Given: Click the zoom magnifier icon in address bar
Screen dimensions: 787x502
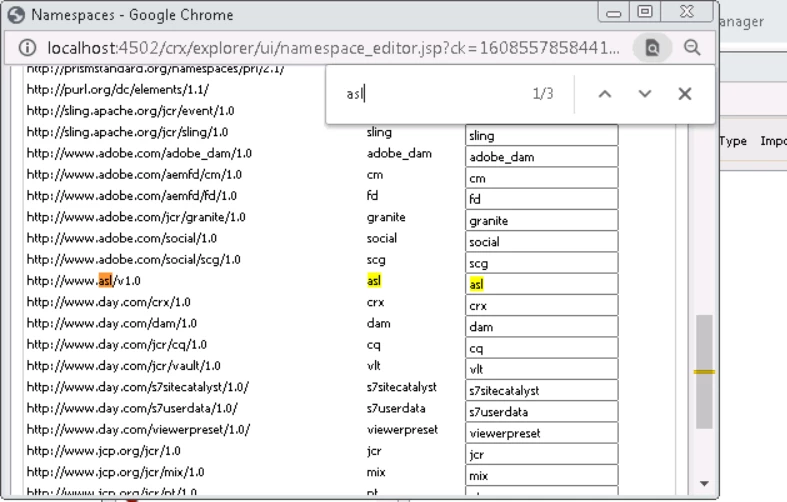Looking at the screenshot, I should [692, 48].
